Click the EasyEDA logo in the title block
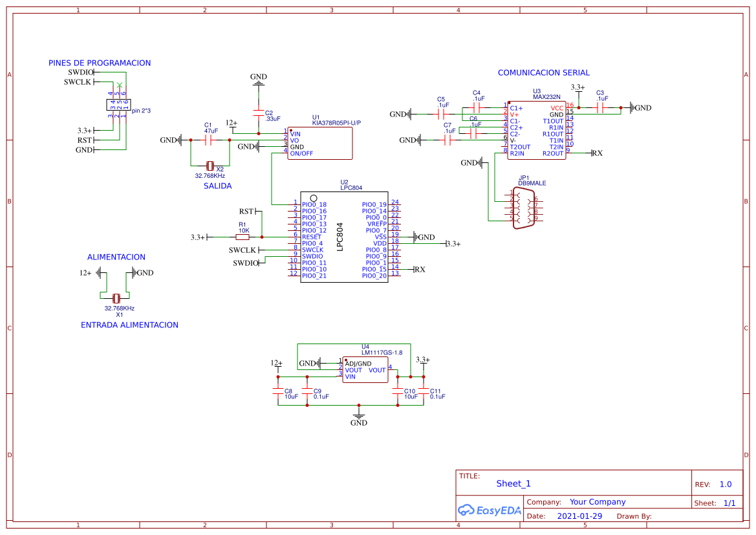 pos(489,510)
